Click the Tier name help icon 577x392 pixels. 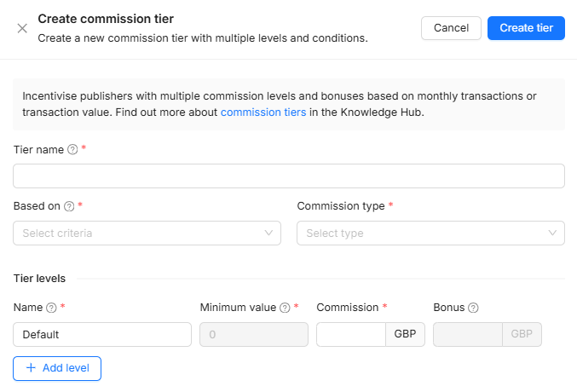(x=72, y=149)
